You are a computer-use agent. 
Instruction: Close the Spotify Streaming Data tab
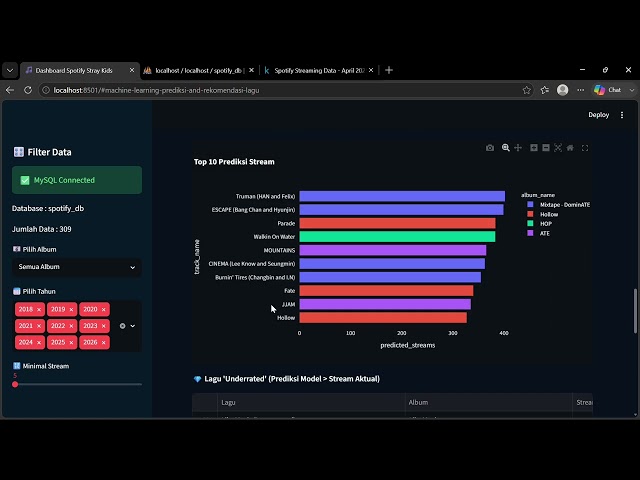point(371,70)
